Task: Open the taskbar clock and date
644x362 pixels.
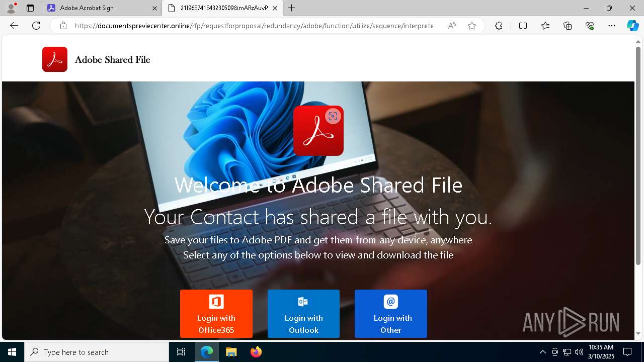Action: pyautogui.click(x=601, y=352)
